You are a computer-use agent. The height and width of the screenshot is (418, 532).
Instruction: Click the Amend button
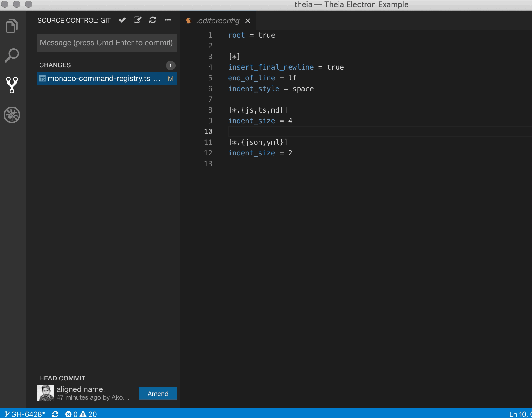tap(158, 394)
